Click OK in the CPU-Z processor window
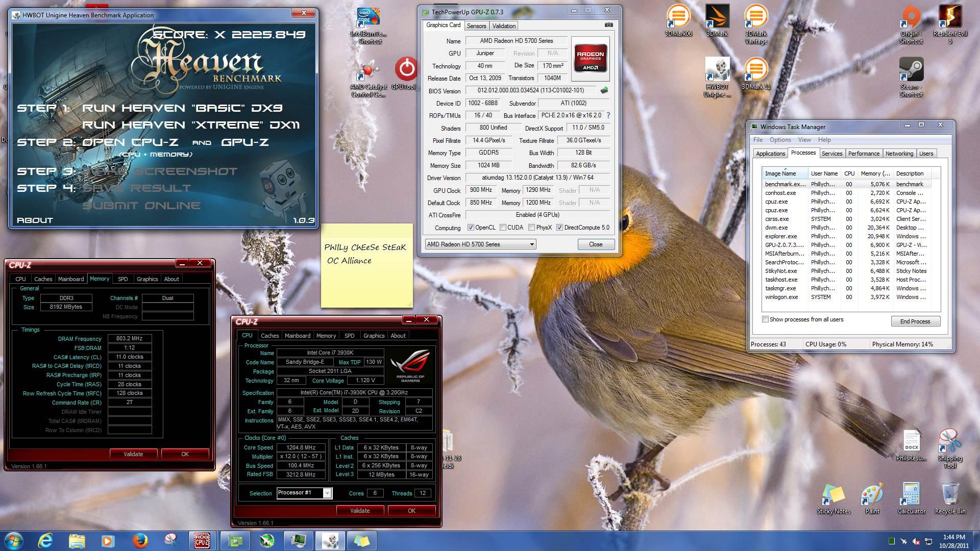980x551 pixels. coord(411,511)
